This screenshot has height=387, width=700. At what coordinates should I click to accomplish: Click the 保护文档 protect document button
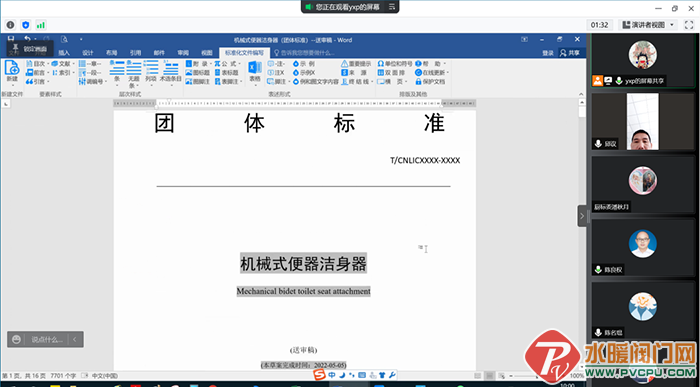pos(430,81)
